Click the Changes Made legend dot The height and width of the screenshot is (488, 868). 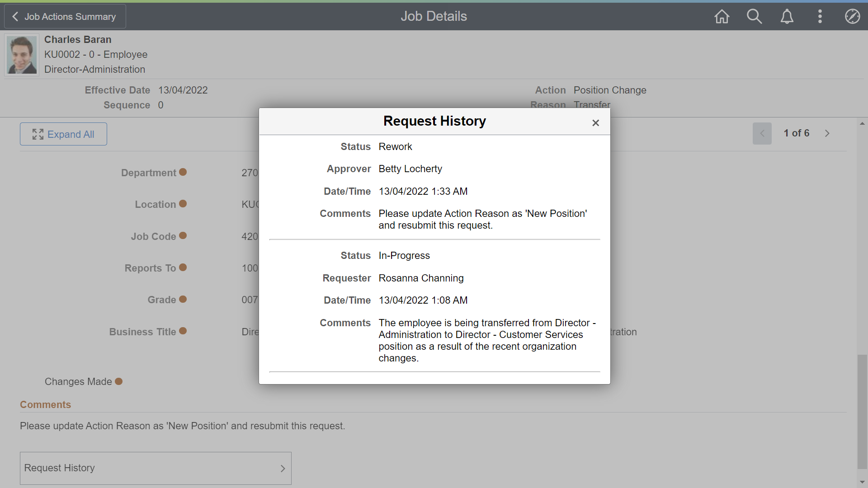coord(118,381)
